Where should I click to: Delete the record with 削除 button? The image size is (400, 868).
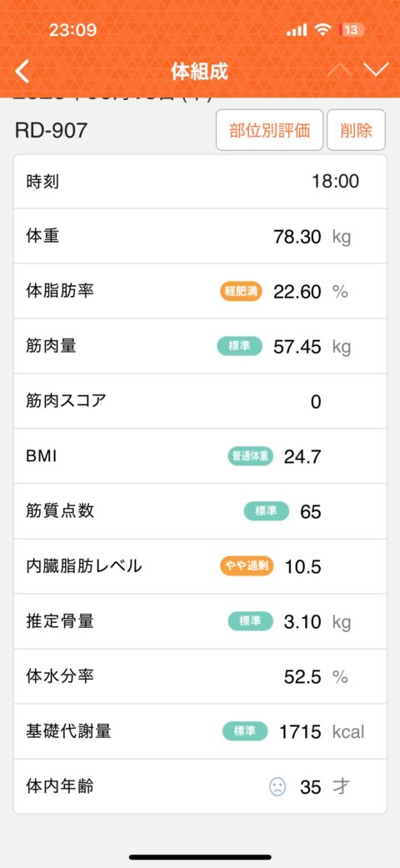point(357,130)
